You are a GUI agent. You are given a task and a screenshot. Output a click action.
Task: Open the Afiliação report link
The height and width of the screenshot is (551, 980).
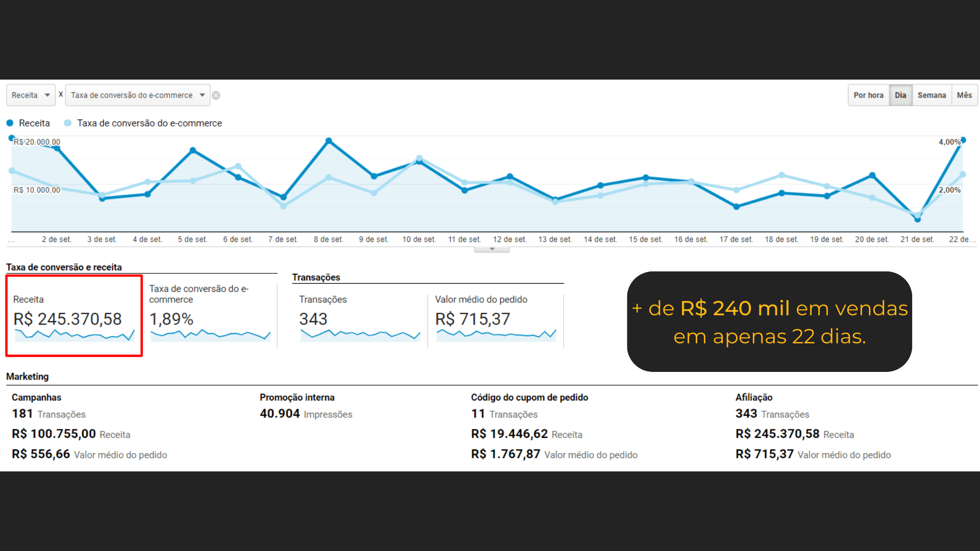click(x=754, y=397)
